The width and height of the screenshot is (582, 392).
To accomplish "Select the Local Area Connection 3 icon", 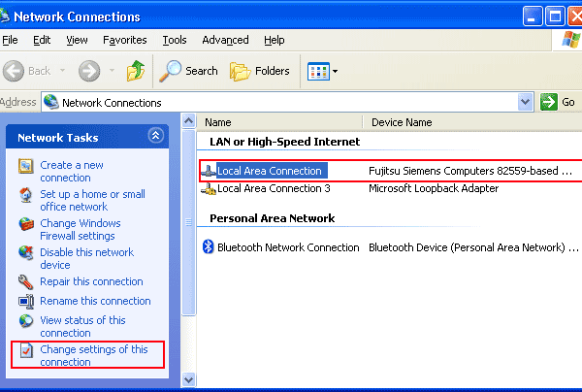I will (x=208, y=188).
